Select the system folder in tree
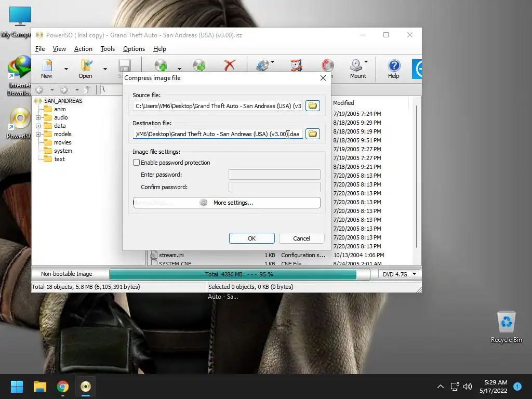Viewport: 532px width, 399px height. (63, 151)
